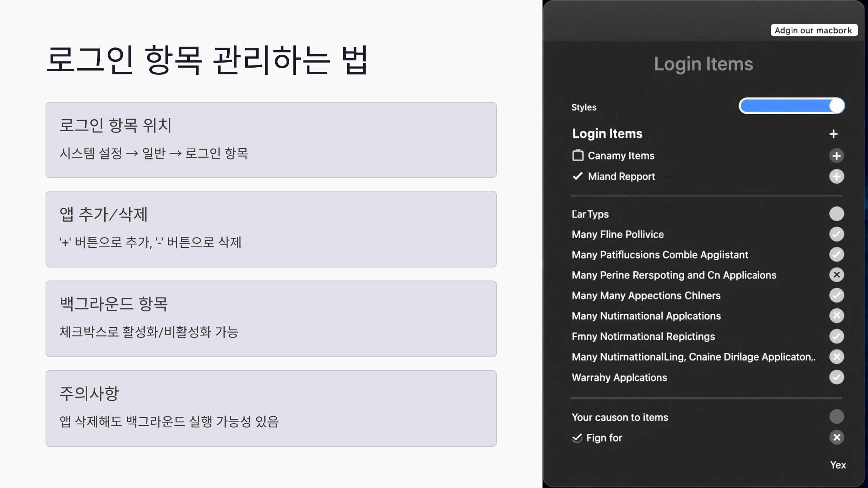This screenshot has height=488, width=868.
Task: Click the gray circle next to Ear Typs
Action: [836, 214]
